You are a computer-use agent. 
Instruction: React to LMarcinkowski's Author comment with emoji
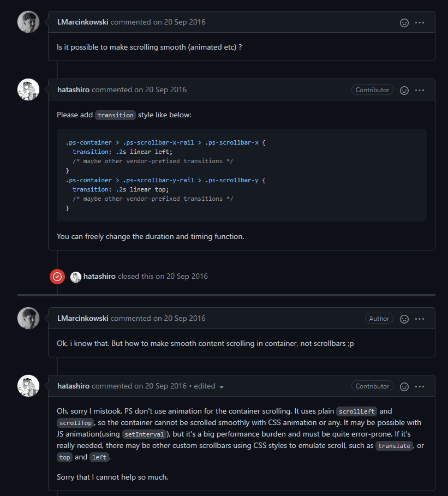[x=404, y=319]
